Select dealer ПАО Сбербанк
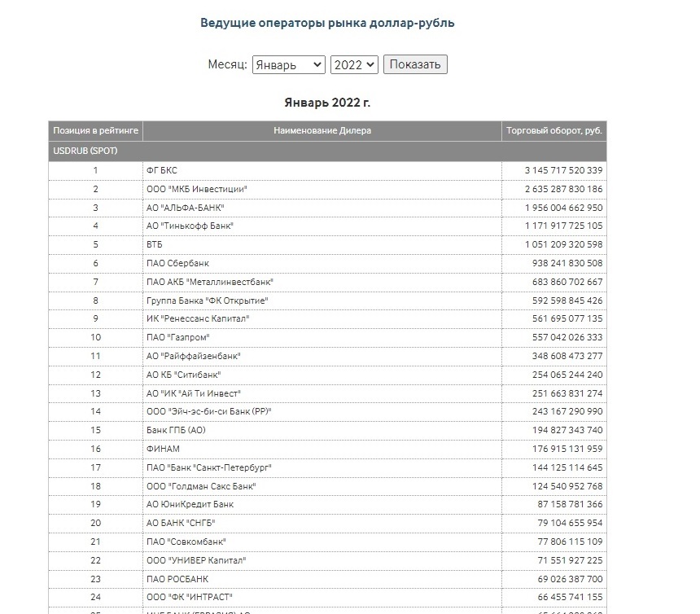Viewport: 700px width, 614px height. 177,264
